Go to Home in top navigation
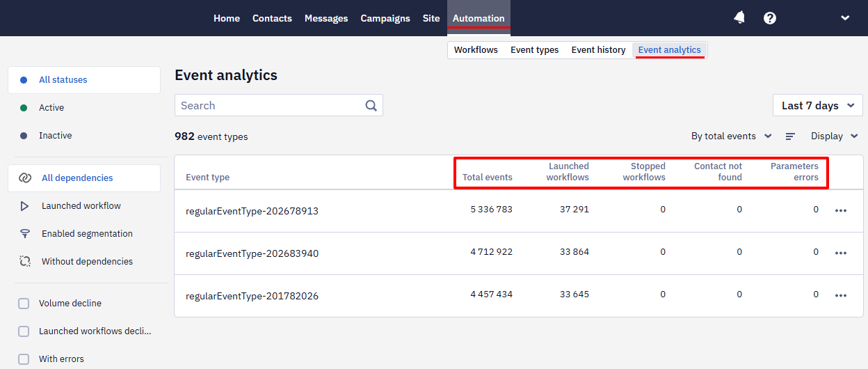 coord(227,18)
